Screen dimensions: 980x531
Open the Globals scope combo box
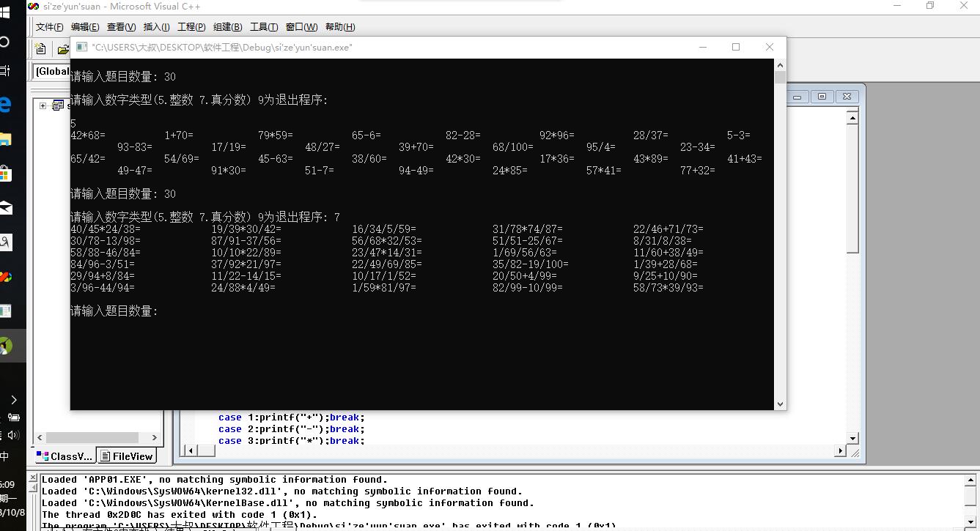tap(52, 71)
